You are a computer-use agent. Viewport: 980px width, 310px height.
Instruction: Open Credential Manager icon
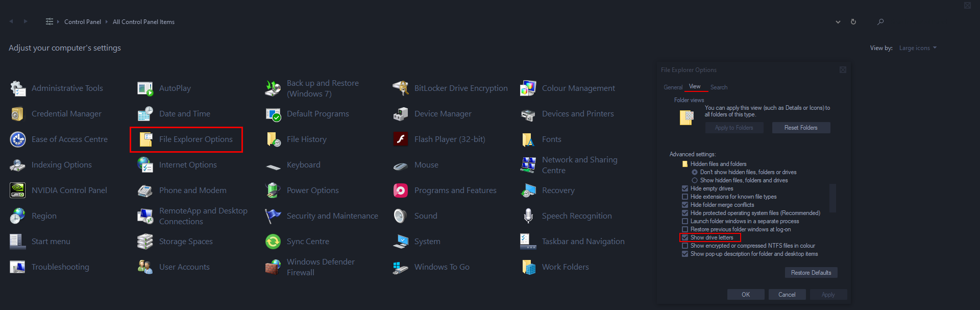click(x=18, y=114)
